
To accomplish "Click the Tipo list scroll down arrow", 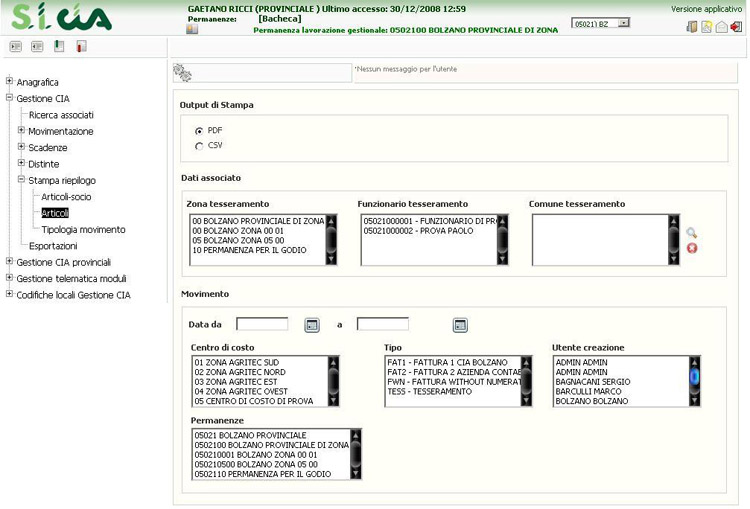I will click(x=526, y=401).
